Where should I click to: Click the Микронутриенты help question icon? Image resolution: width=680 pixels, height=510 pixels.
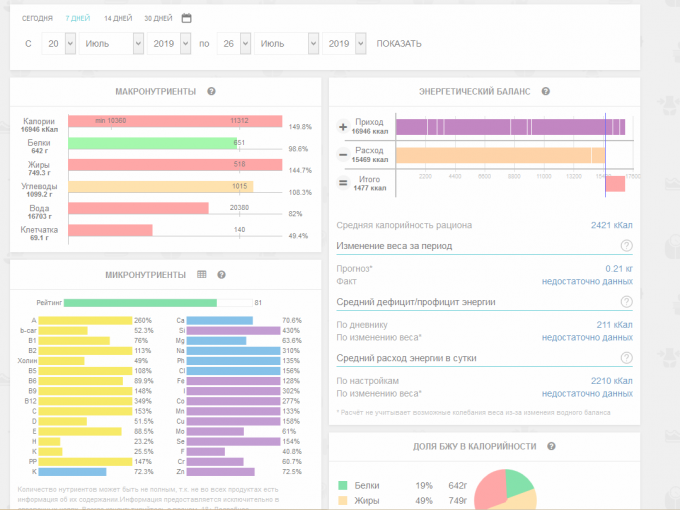pyautogui.click(x=221, y=274)
